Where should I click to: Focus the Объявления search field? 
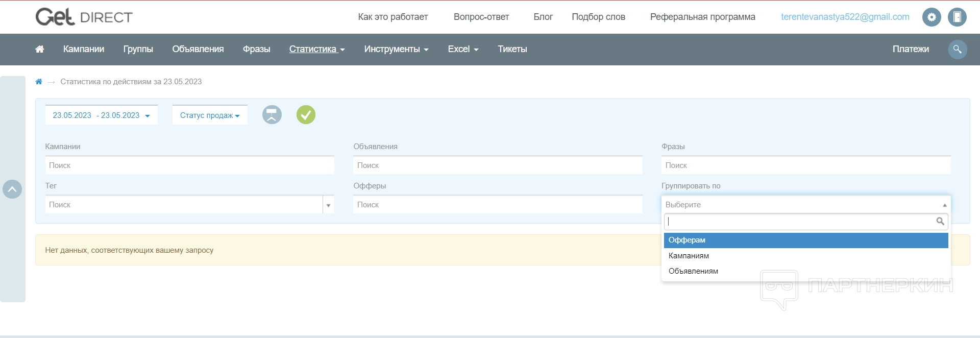point(498,165)
